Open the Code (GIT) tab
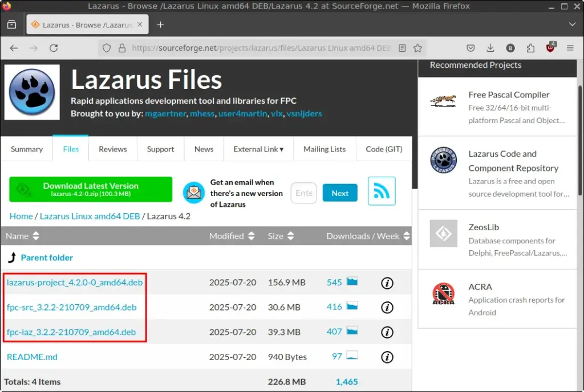The height and width of the screenshot is (392, 584). tap(384, 149)
